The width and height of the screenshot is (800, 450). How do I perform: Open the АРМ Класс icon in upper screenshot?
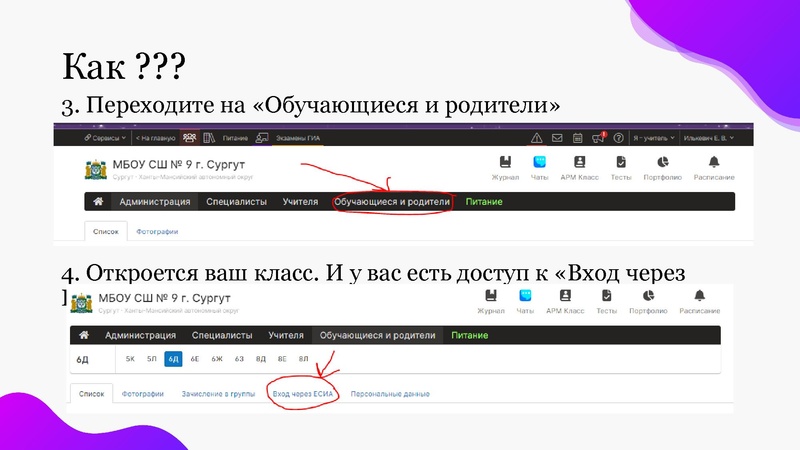(x=579, y=167)
